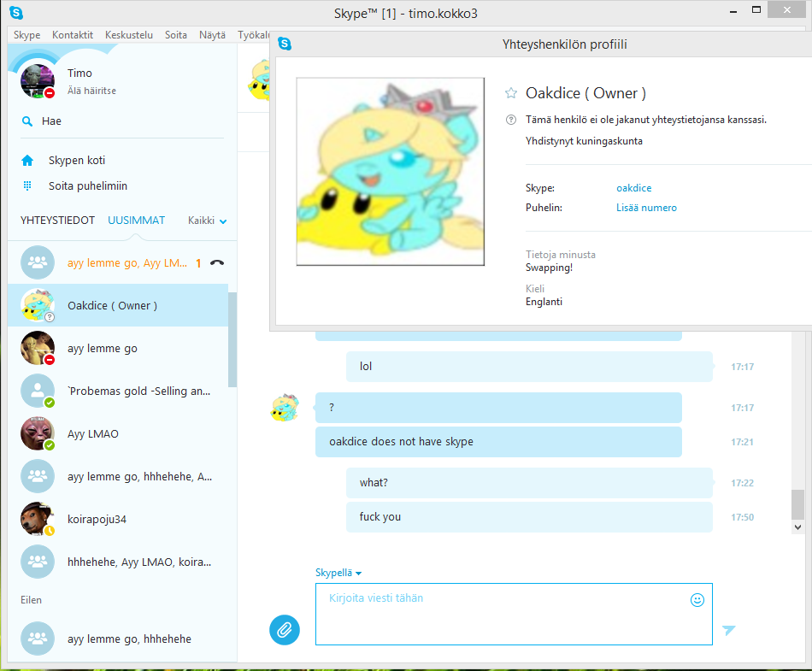Click the search magnifier icon beside Hae
812x671 pixels.
click(x=27, y=121)
